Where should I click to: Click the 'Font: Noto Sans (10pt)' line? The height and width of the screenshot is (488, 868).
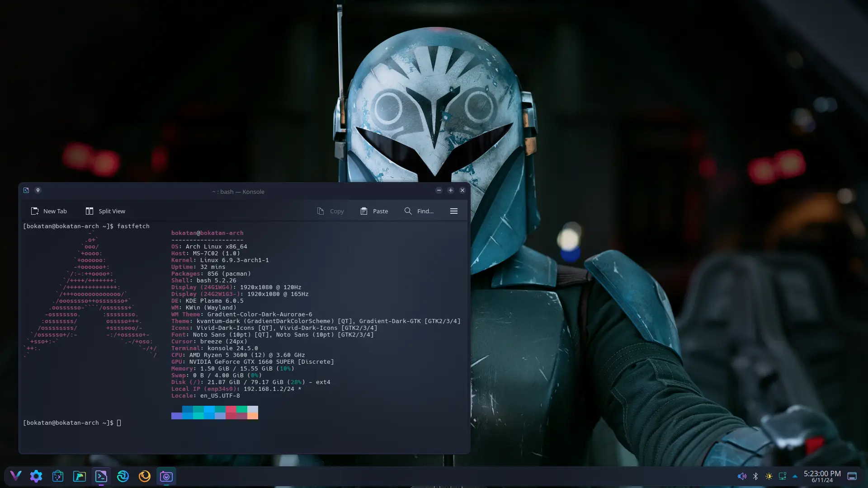[272, 335]
